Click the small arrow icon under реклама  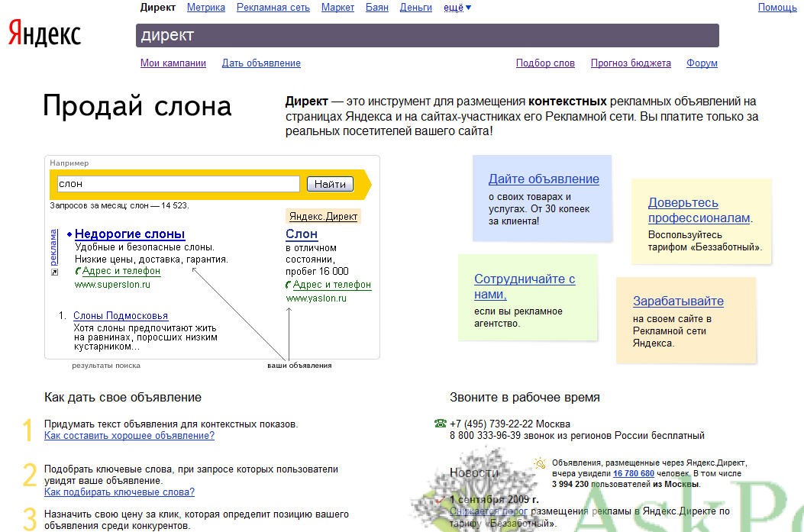coord(54,272)
